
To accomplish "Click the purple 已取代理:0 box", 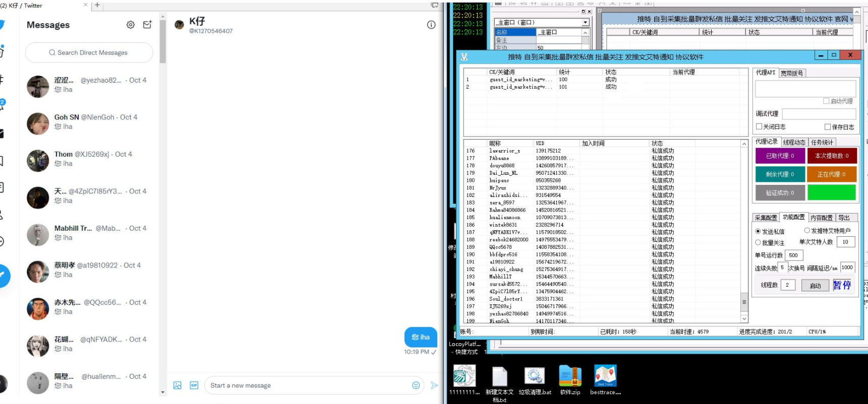I will point(780,156).
